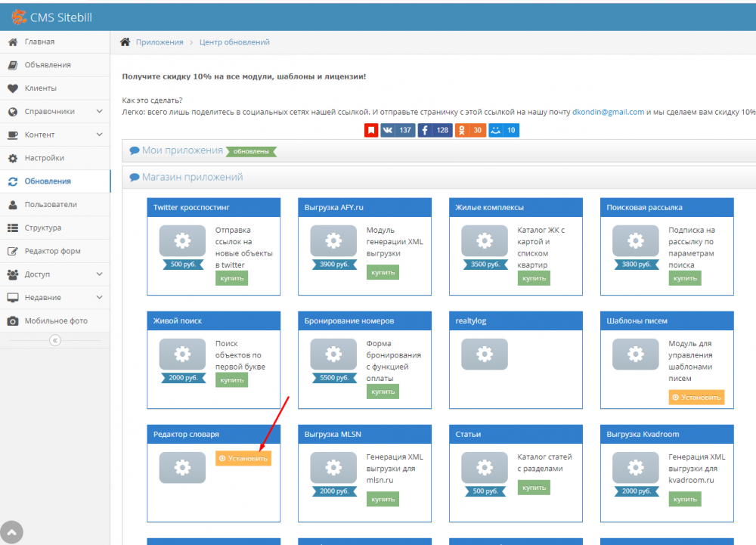Share via the Odnoklassniki button
This screenshot has width=756, height=545.
(470, 130)
